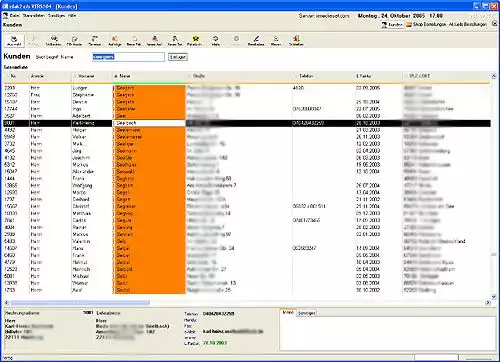Select the customer row with Vorname Ludger
Viewport: 500px width, 362px height.
247,88
